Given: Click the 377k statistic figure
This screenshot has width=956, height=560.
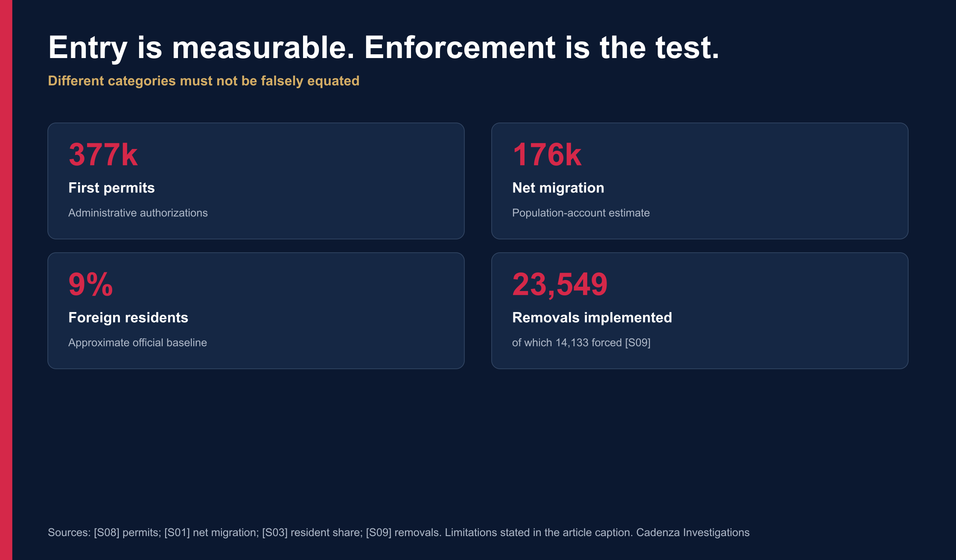Looking at the screenshot, I should coord(103,155).
